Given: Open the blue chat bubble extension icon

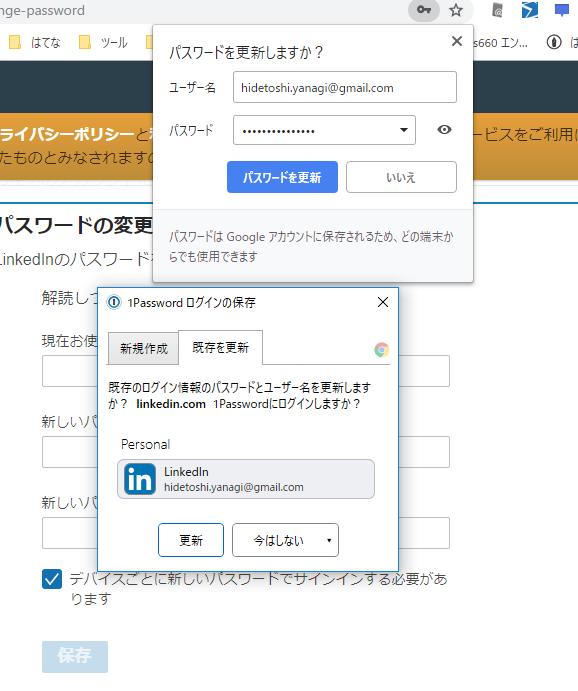Looking at the screenshot, I should tap(562, 10).
